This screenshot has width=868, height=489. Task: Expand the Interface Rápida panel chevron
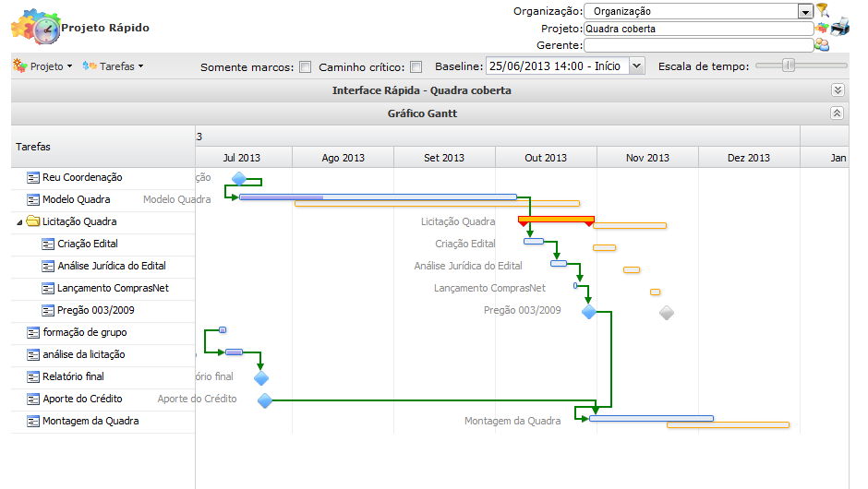tap(838, 90)
